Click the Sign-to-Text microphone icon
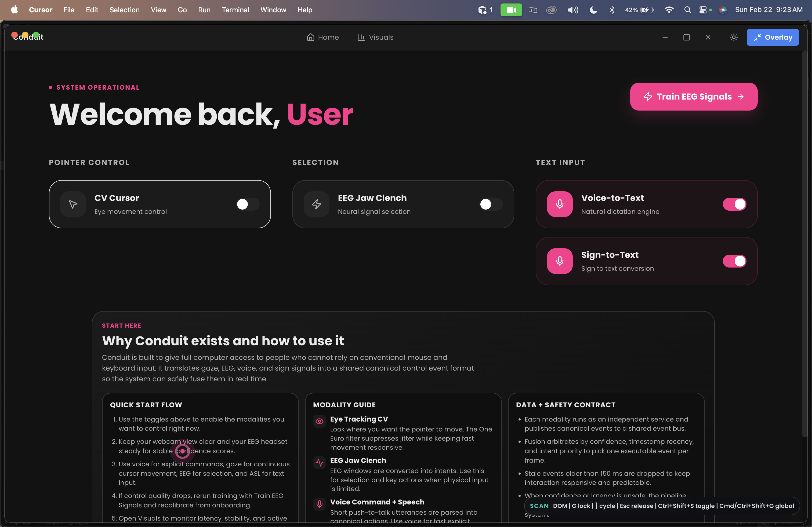The image size is (812, 527). click(560, 261)
